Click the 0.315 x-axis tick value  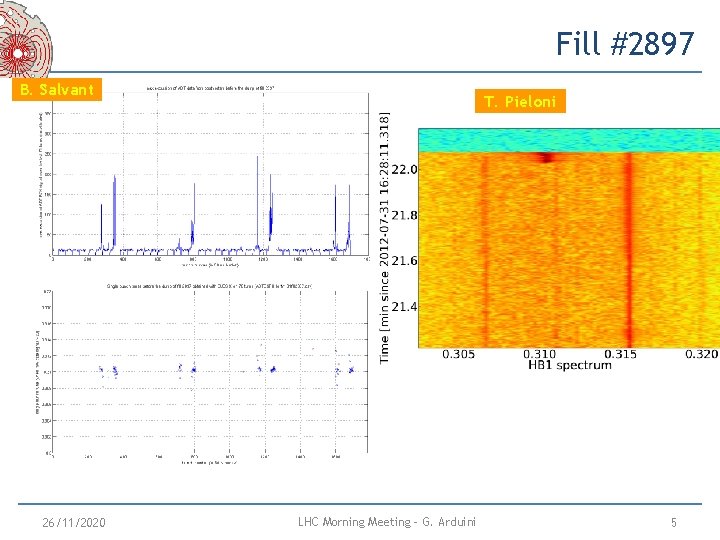click(x=620, y=354)
